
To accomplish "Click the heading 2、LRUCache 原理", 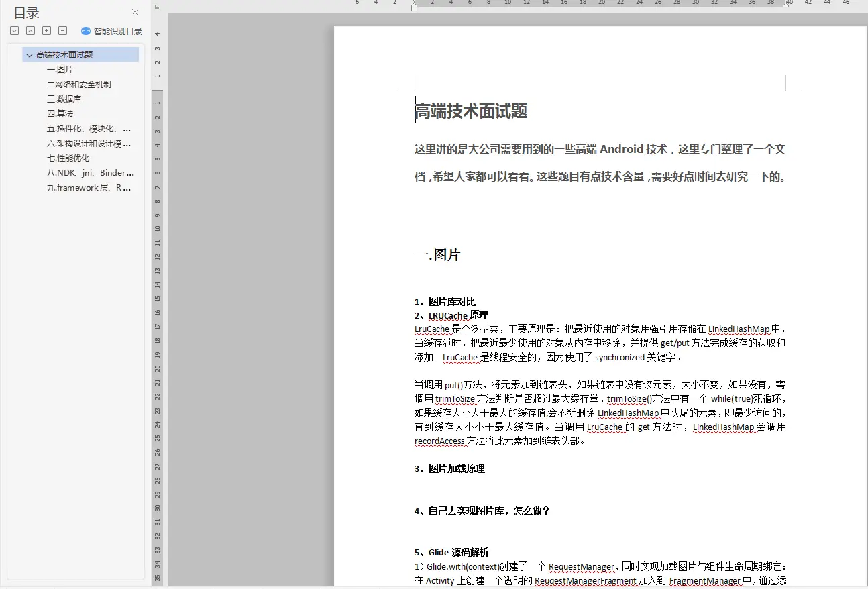I will coord(451,315).
